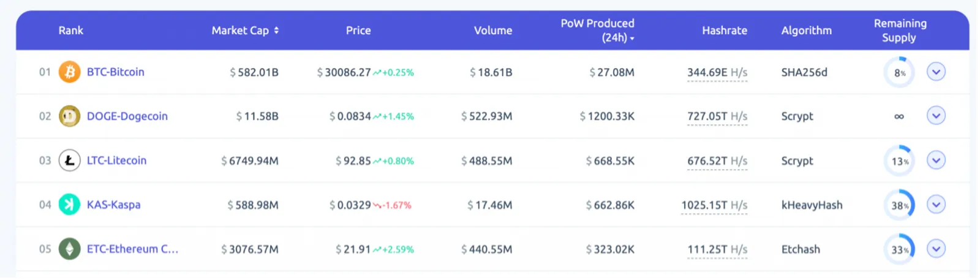Open the ETC-Ethereum C... link
The height and width of the screenshot is (280, 980).
[132, 249]
